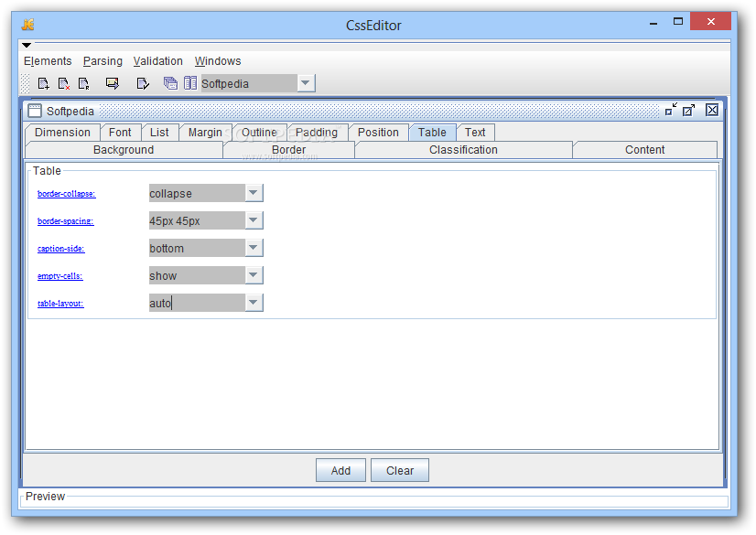Image resolution: width=756 pixels, height=535 pixels.
Task: Click the black triangle toolbar handle arrow
Action: pos(27,45)
